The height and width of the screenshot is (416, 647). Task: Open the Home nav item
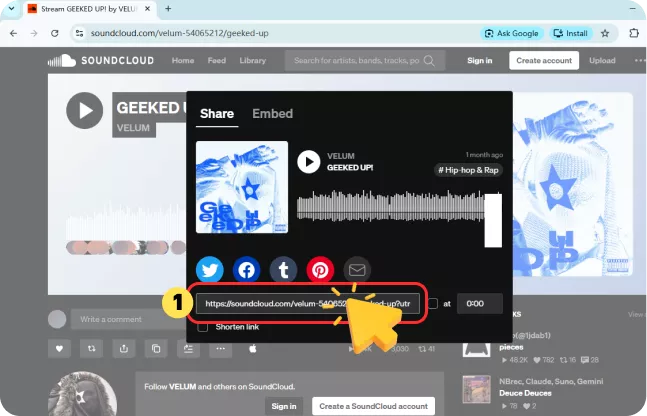pos(183,61)
